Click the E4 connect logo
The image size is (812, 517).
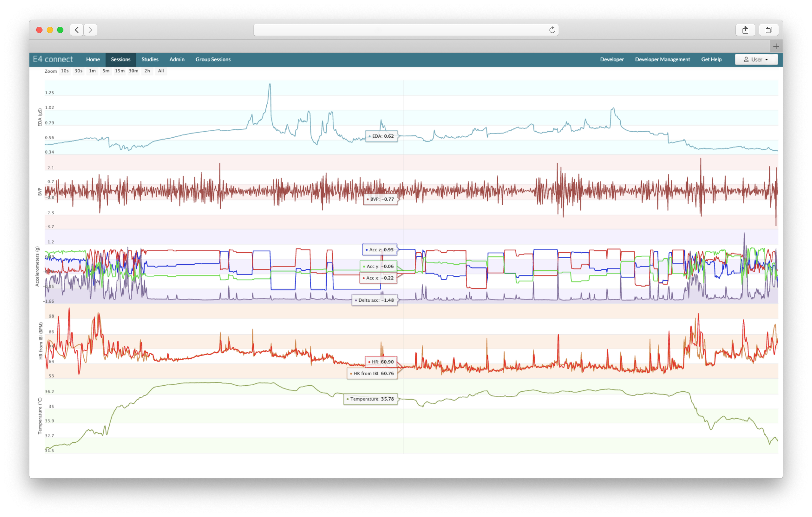pyautogui.click(x=53, y=59)
